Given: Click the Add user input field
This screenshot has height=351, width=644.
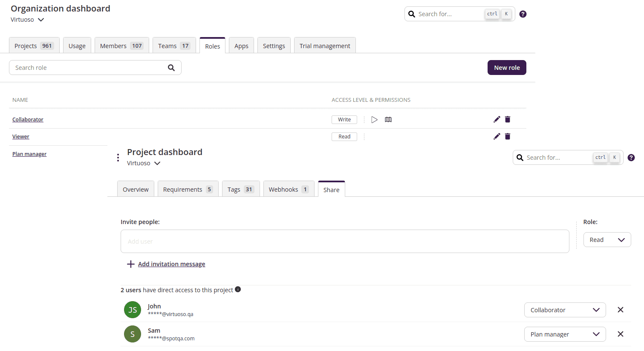Looking at the screenshot, I should 344,242.
